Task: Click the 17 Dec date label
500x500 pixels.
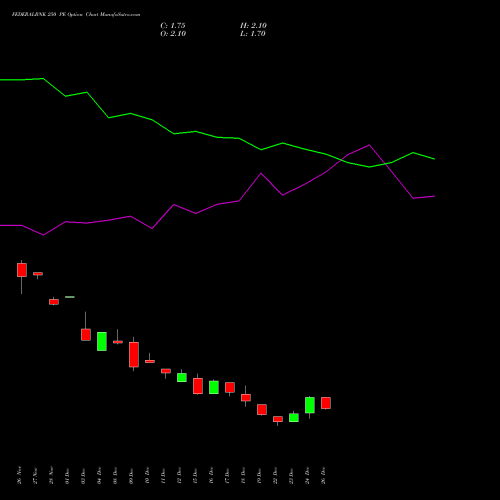Action: click(x=227, y=476)
